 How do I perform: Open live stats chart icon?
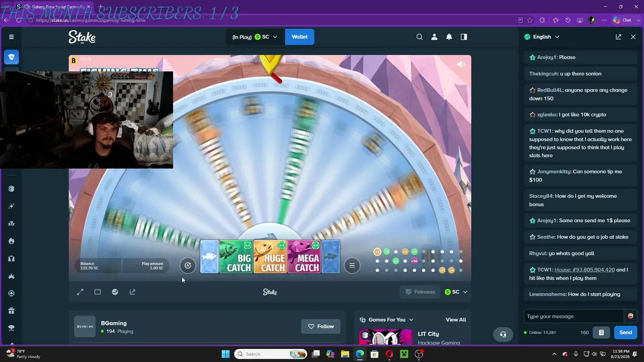pos(115,292)
